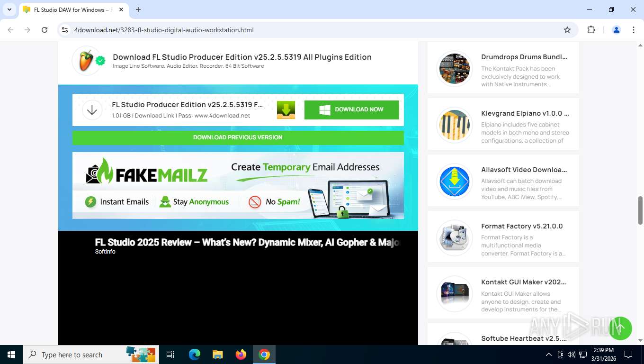This screenshot has height=364, width=644.
Task: Open Drumdrops Drums Bundle title link
Action: point(524,57)
